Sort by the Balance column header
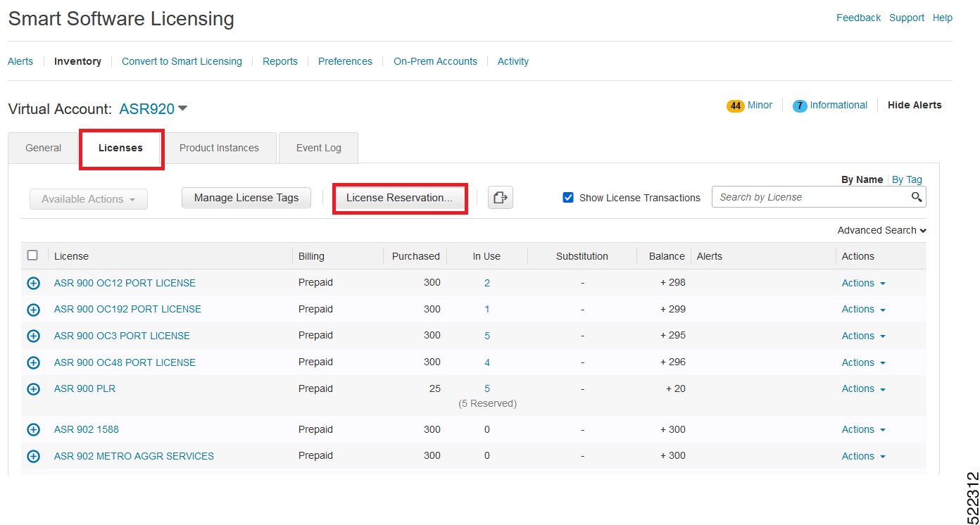This screenshot has width=980, height=525. (x=667, y=256)
